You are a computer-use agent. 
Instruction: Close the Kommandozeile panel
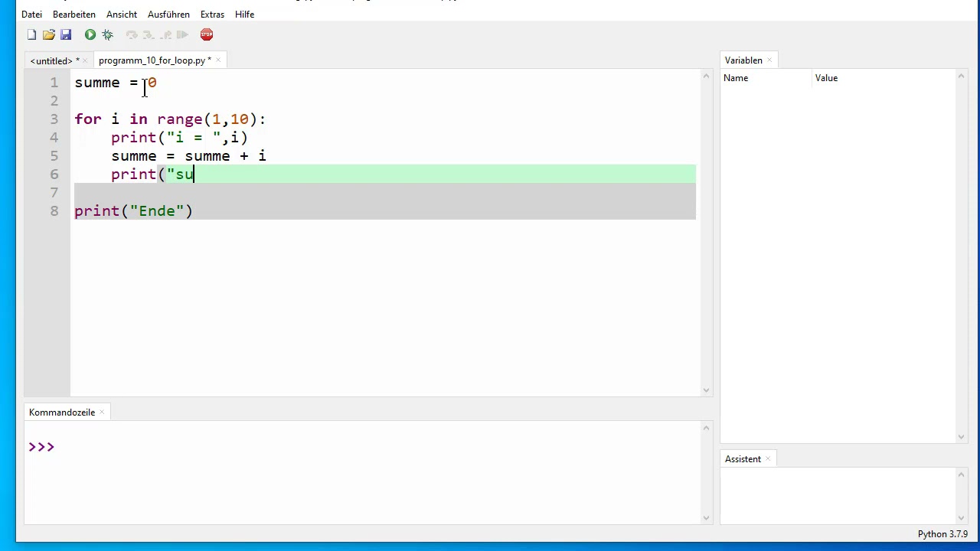102,412
